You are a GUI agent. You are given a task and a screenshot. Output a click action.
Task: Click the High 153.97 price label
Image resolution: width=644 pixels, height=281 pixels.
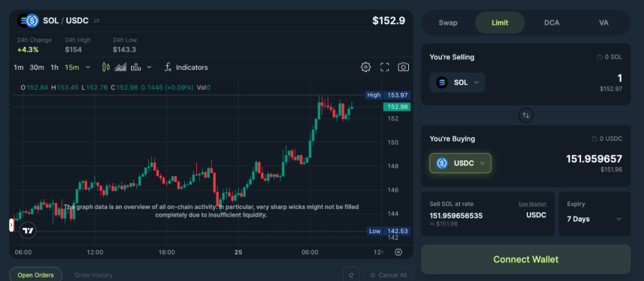pyautogui.click(x=388, y=95)
